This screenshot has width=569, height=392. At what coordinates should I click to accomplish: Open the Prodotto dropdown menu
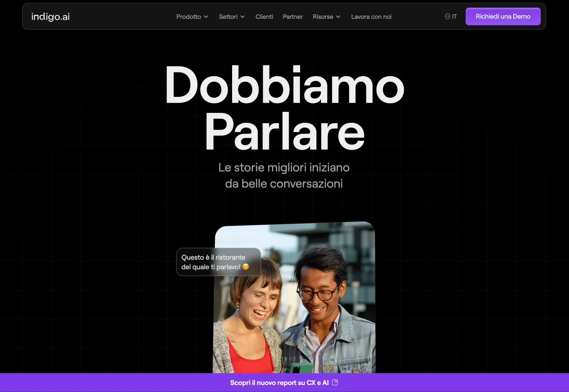189,17
